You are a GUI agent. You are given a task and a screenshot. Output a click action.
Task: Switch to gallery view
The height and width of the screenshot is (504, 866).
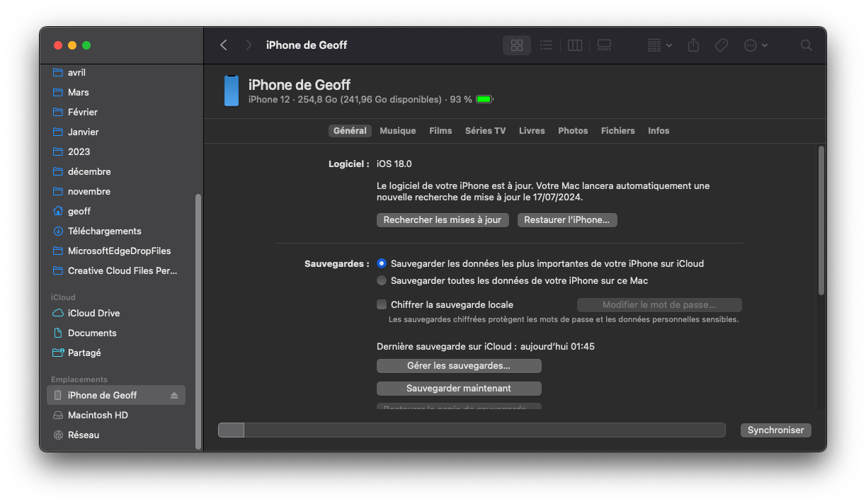click(x=604, y=45)
